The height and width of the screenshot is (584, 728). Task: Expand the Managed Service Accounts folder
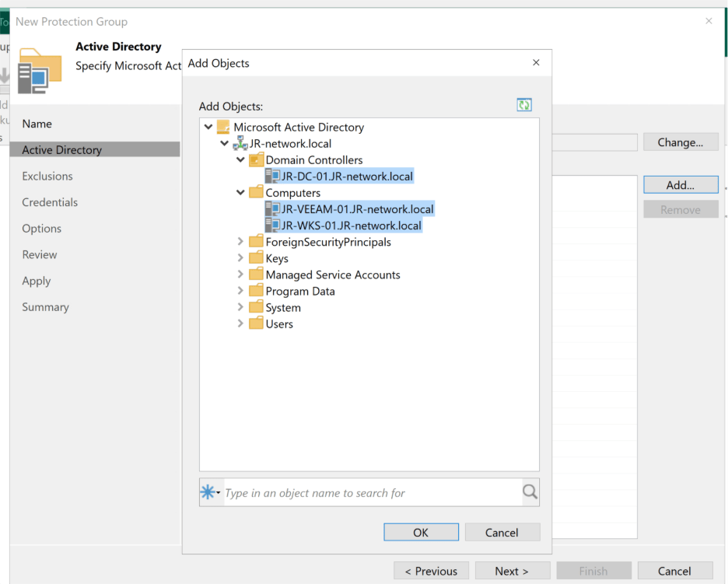point(241,275)
